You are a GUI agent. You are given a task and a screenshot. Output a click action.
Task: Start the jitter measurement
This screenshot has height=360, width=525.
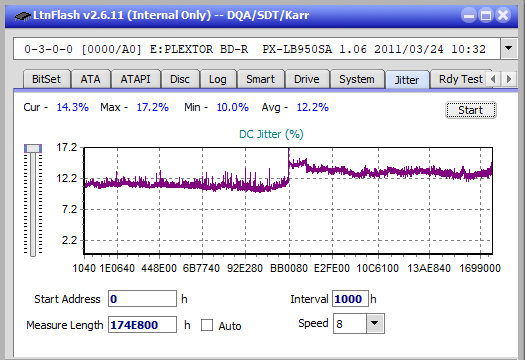pos(470,110)
